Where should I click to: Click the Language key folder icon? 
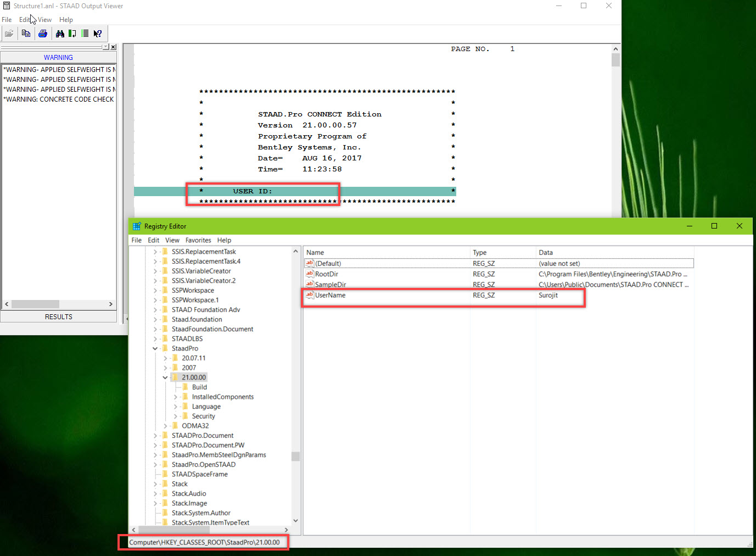[185, 406]
